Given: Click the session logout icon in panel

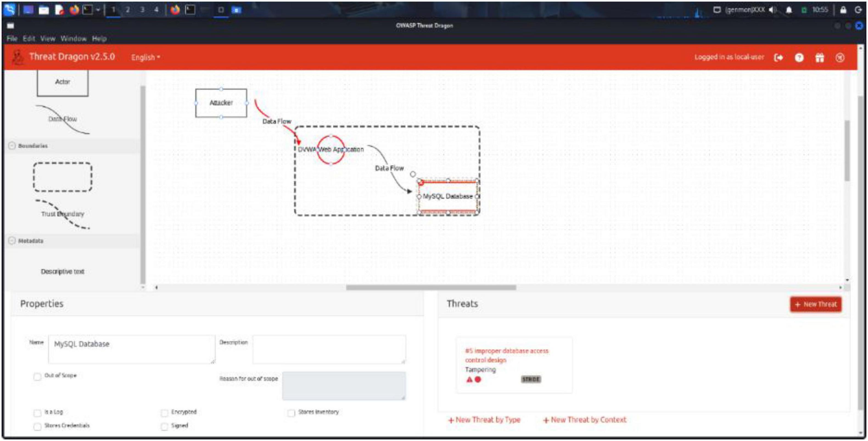Looking at the screenshot, I should pos(858,10).
